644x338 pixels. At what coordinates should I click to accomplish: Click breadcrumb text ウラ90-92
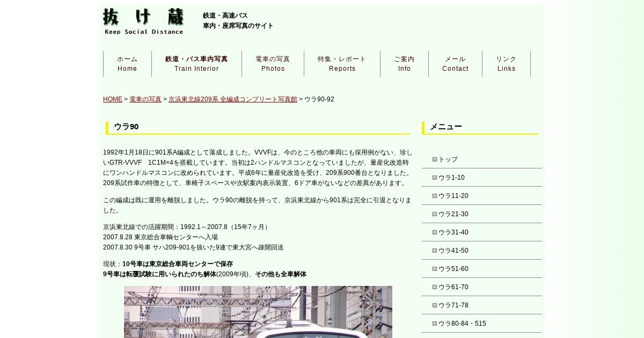[319, 99]
